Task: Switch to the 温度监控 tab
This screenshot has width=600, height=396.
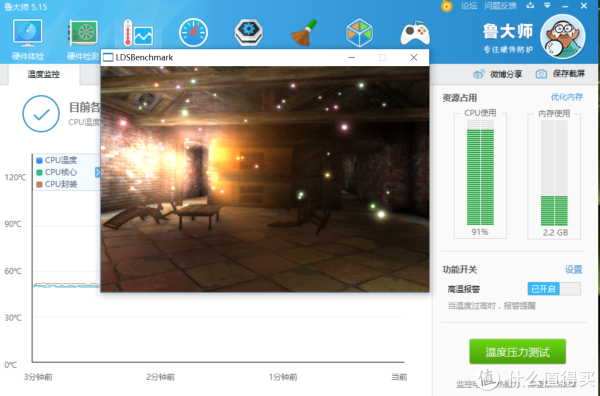Action: coord(43,74)
